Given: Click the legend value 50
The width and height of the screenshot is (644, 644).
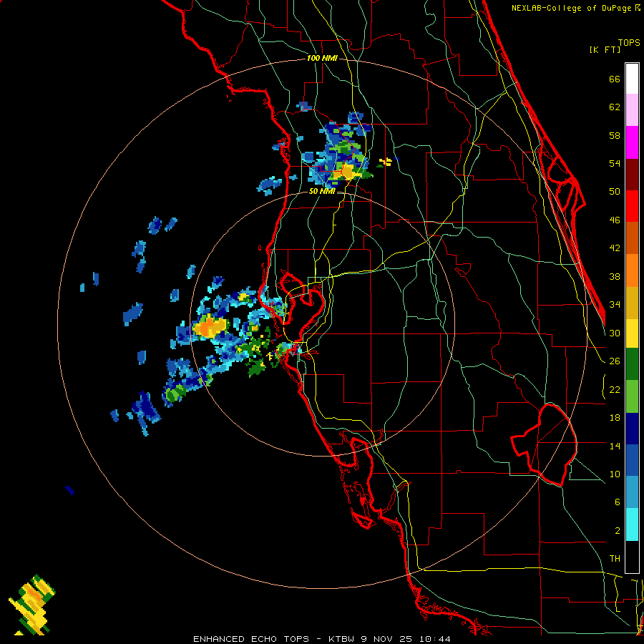Looking at the screenshot, I should [x=615, y=192].
